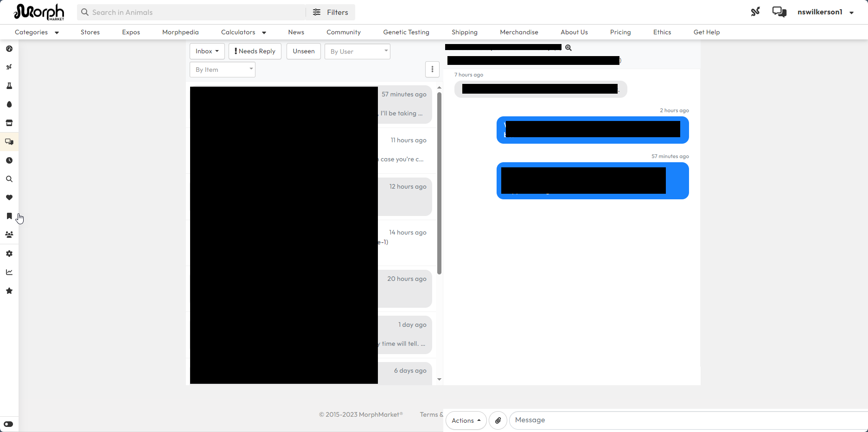Viewport: 868px width, 432px height.
Task: Open Community
Action: (344, 32)
